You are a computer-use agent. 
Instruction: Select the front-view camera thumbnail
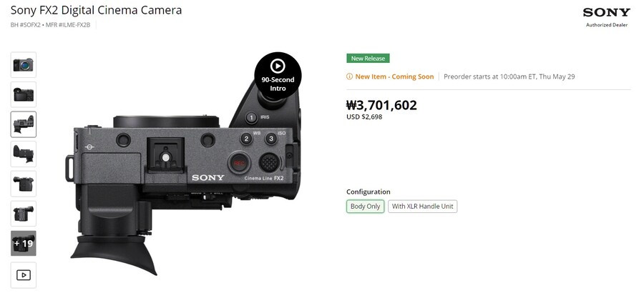pyautogui.click(x=24, y=65)
